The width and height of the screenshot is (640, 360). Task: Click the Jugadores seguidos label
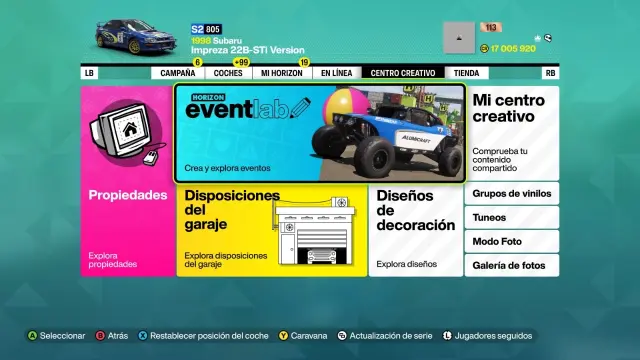pos(493,336)
